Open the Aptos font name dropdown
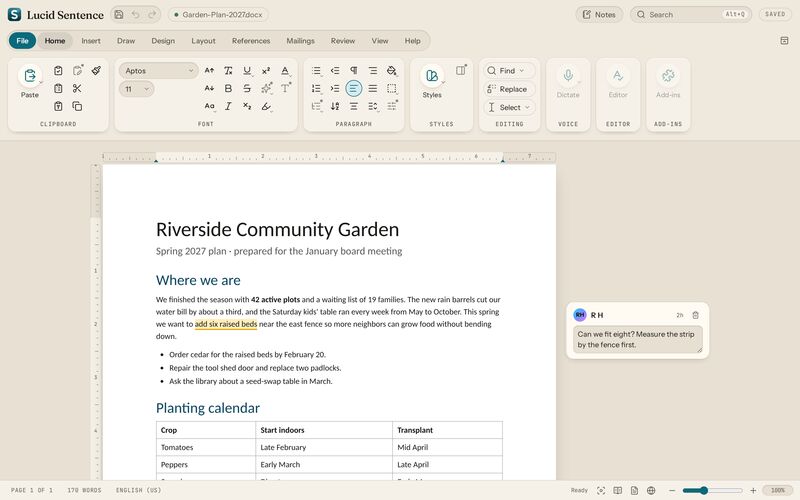This screenshot has width=800, height=500. [x=159, y=70]
